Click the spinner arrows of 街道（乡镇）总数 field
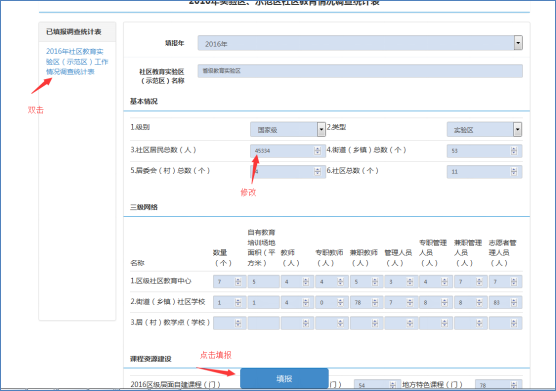This screenshot has height=391, width=556. tap(514, 151)
